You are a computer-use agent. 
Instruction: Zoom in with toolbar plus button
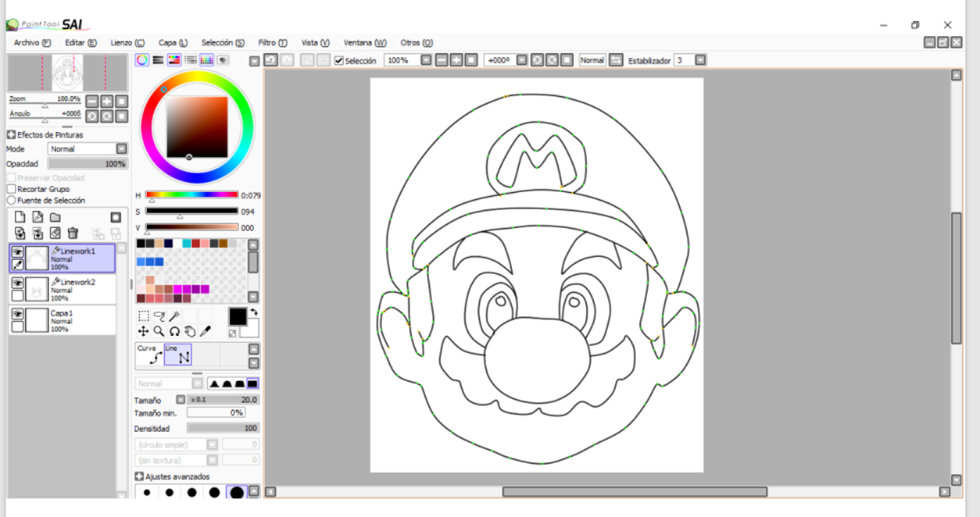click(x=456, y=60)
